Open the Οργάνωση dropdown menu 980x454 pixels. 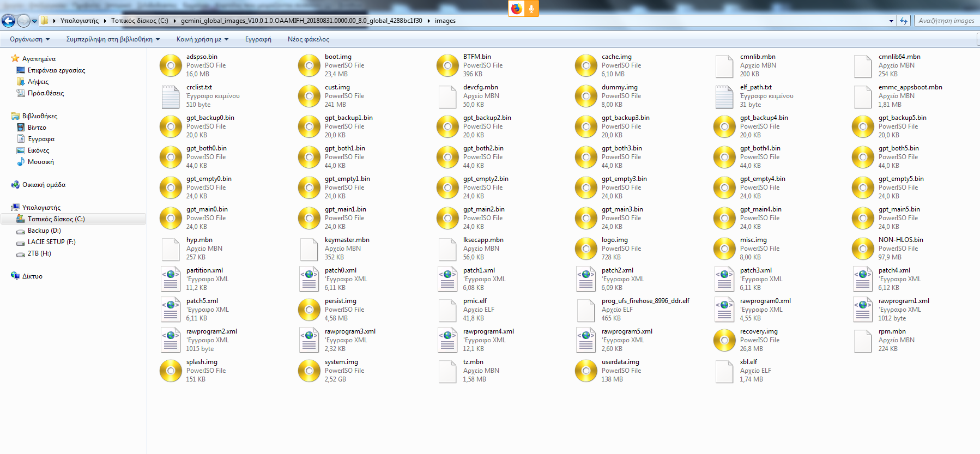click(29, 39)
